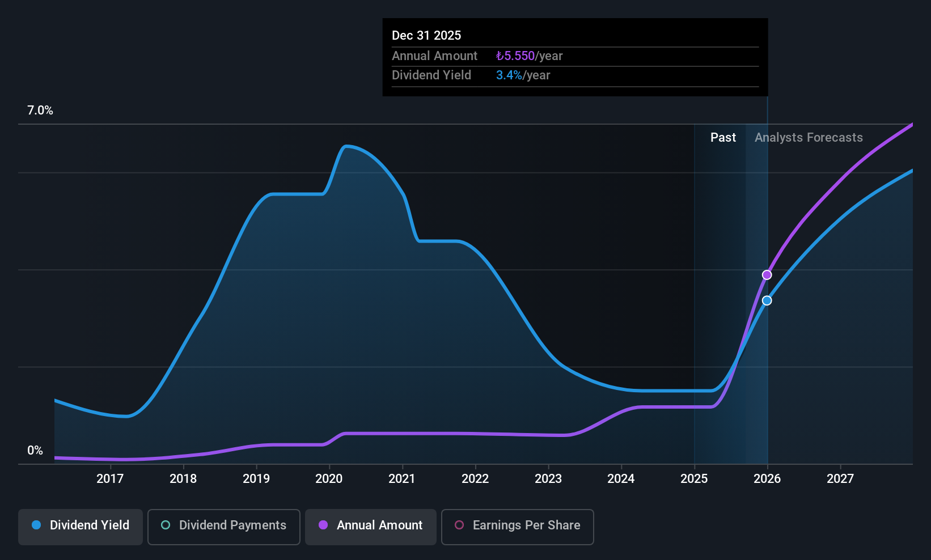Click the 2024 x-axis label
Viewport: 931px width, 560px height.
tap(621, 478)
